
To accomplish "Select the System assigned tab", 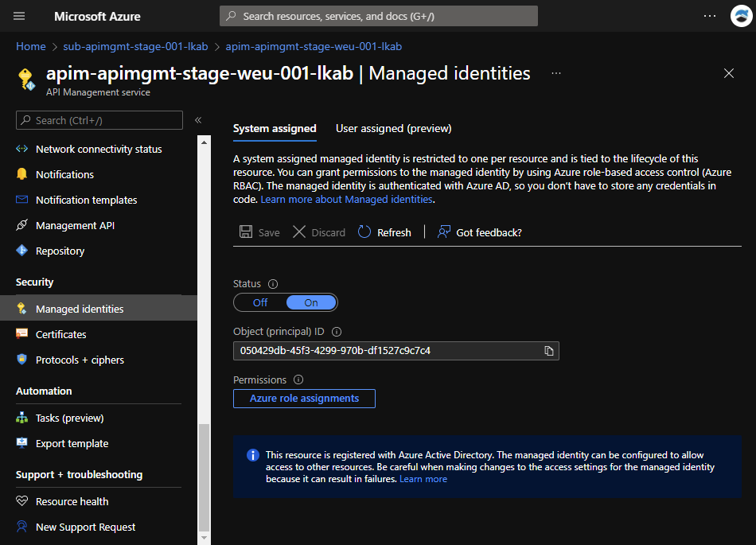I will (274, 128).
